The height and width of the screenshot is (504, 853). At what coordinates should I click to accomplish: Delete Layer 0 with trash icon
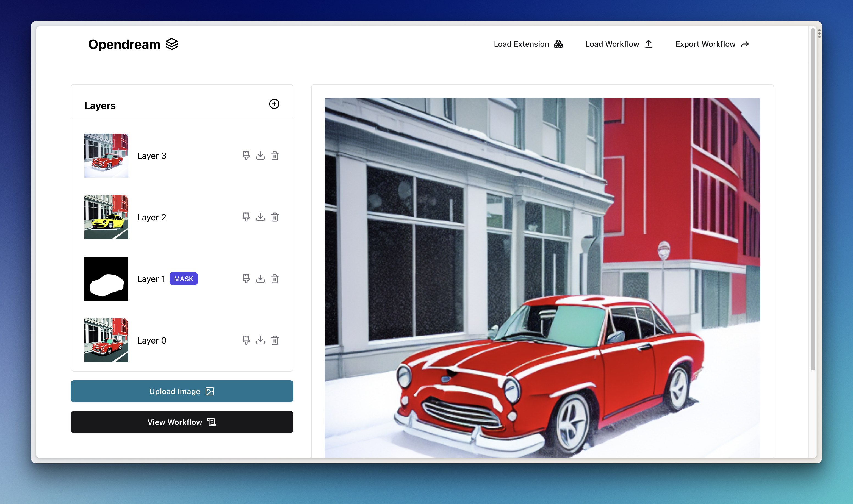[275, 340]
